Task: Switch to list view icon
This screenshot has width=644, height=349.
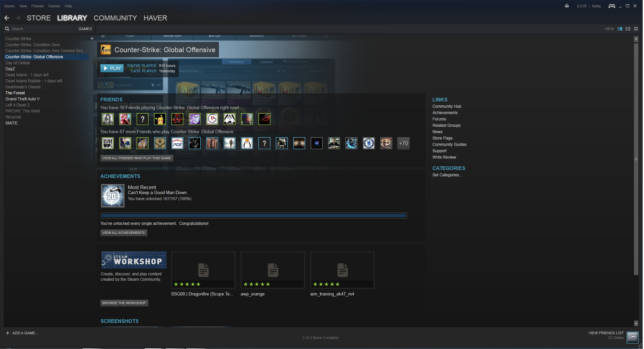Action: coord(628,29)
